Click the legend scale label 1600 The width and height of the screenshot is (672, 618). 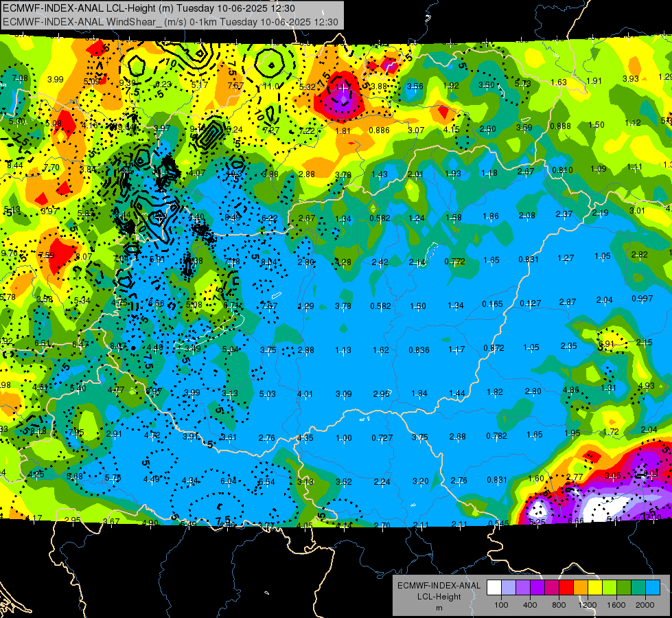pyautogui.click(x=616, y=605)
